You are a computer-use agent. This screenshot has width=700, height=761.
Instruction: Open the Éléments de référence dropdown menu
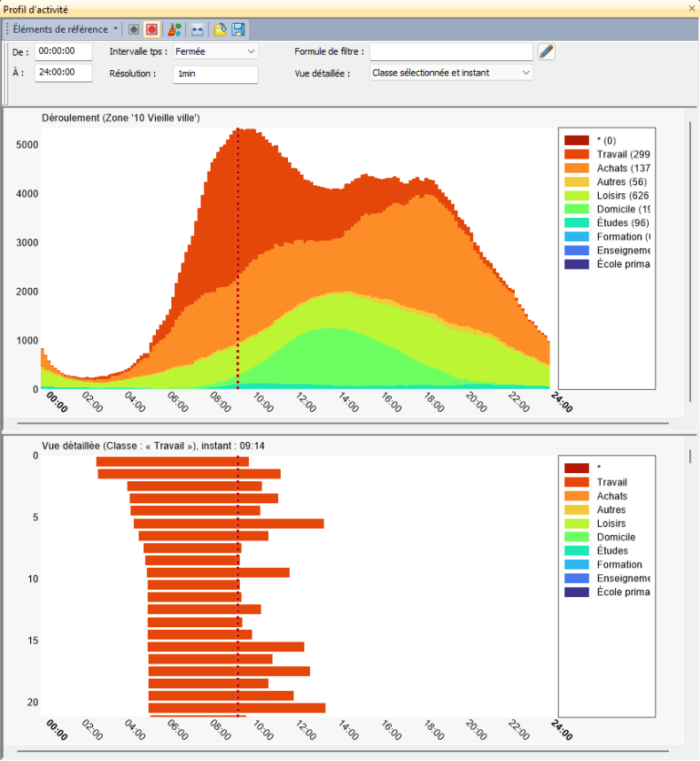[64, 29]
